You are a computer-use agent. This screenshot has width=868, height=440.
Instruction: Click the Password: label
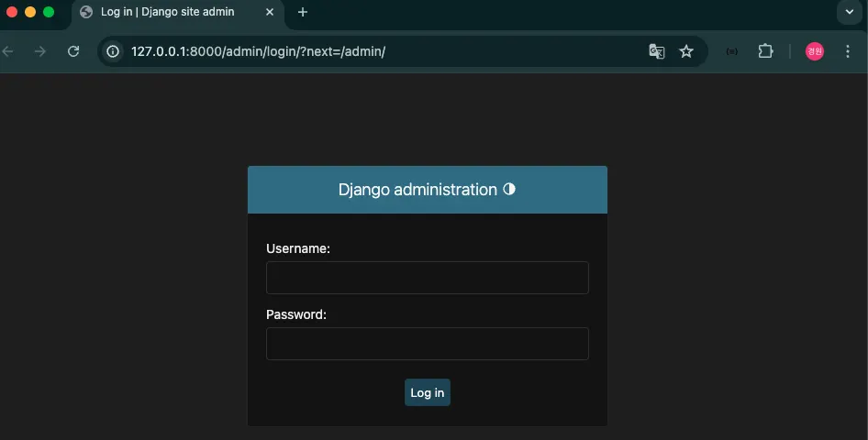click(296, 314)
